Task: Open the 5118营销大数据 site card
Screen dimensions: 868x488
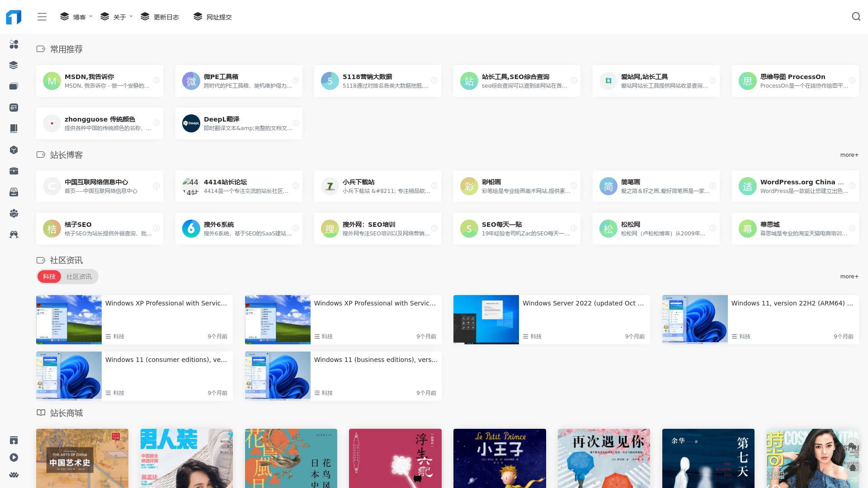Action: tap(377, 81)
